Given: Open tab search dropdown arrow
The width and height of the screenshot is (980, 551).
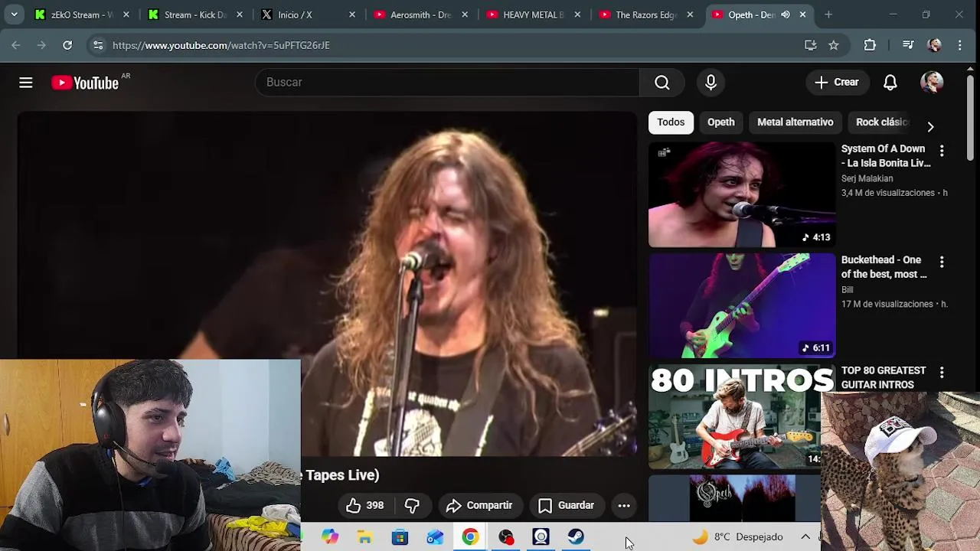Looking at the screenshot, I should click(x=14, y=15).
